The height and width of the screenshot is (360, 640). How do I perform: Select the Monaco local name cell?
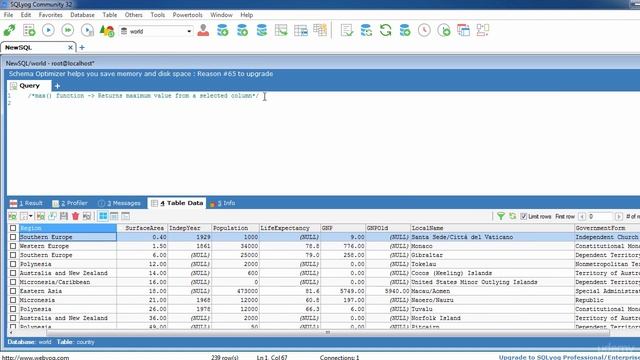point(492,246)
